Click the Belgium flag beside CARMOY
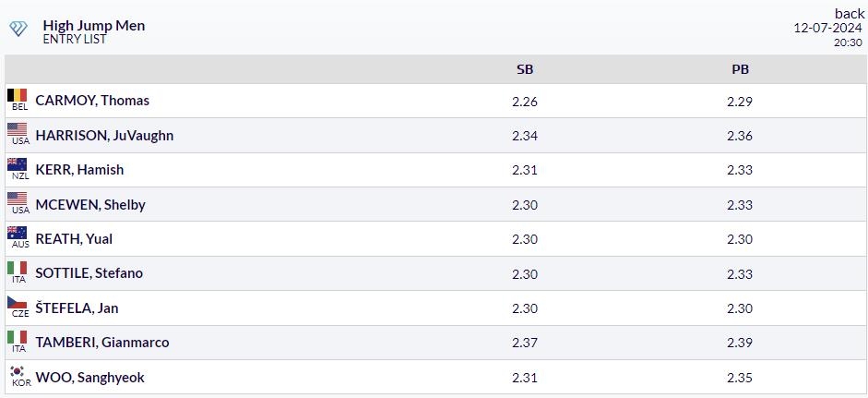868x398 pixels. click(x=18, y=95)
